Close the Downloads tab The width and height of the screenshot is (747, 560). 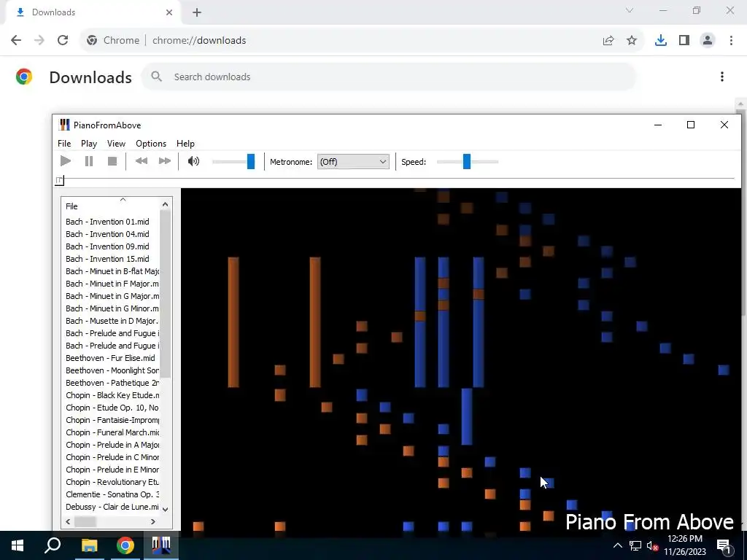[169, 12]
